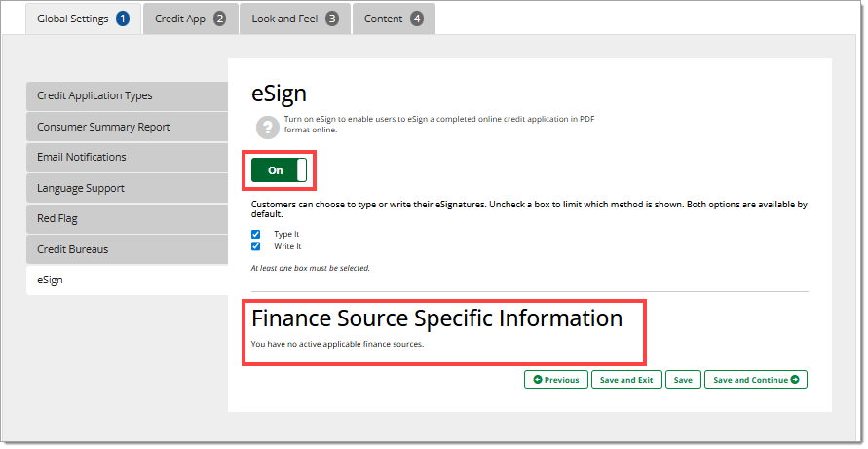
Task: Open the Global Settings tab
Action: click(83, 19)
